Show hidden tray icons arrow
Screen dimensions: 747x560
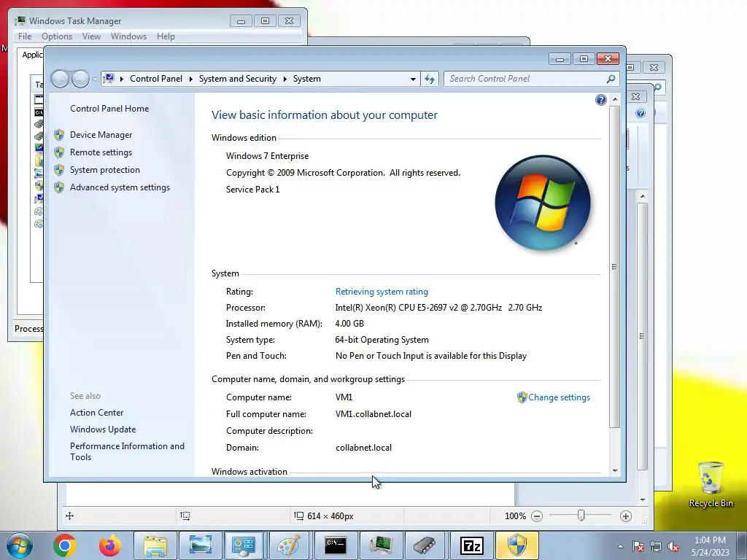[620, 546]
